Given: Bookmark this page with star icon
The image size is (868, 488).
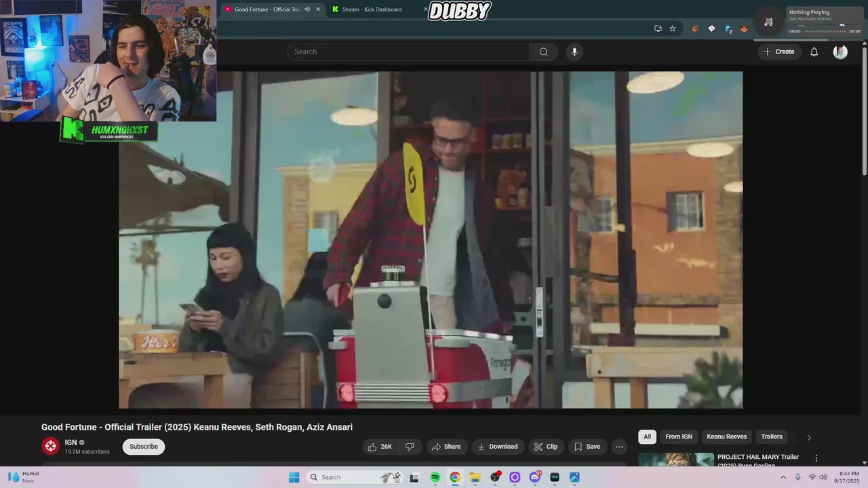Looking at the screenshot, I should (673, 28).
